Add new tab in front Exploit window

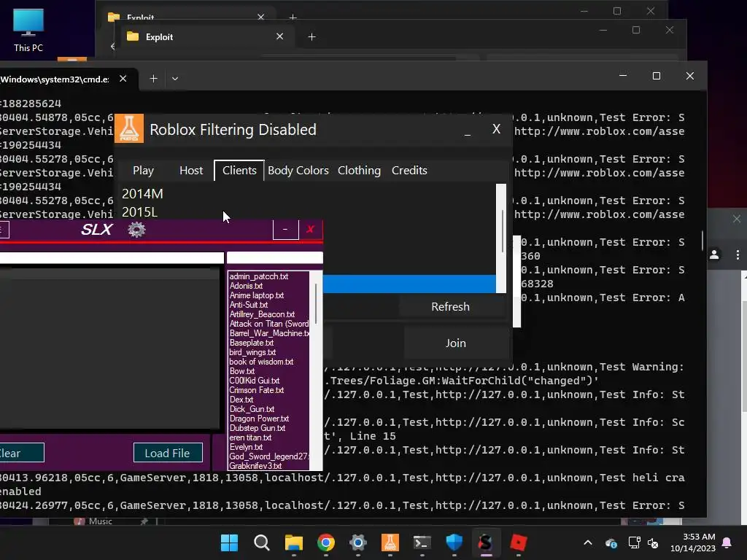click(311, 36)
